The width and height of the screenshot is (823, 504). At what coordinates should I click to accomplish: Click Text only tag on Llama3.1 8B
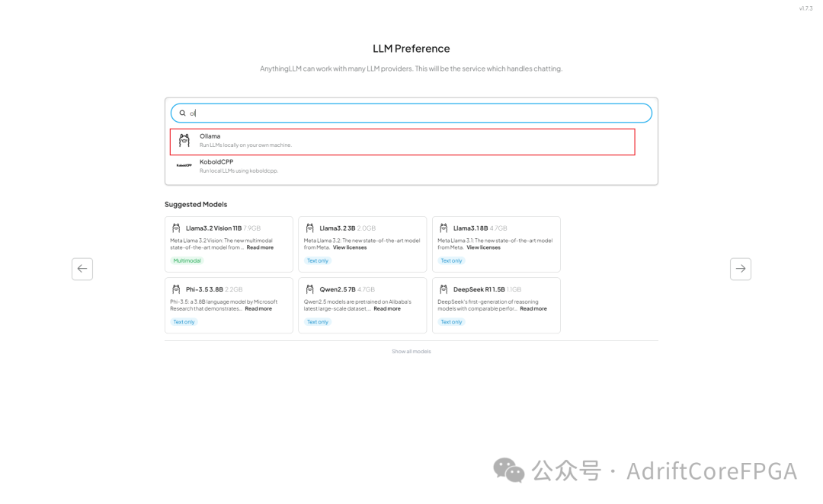[451, 260]
